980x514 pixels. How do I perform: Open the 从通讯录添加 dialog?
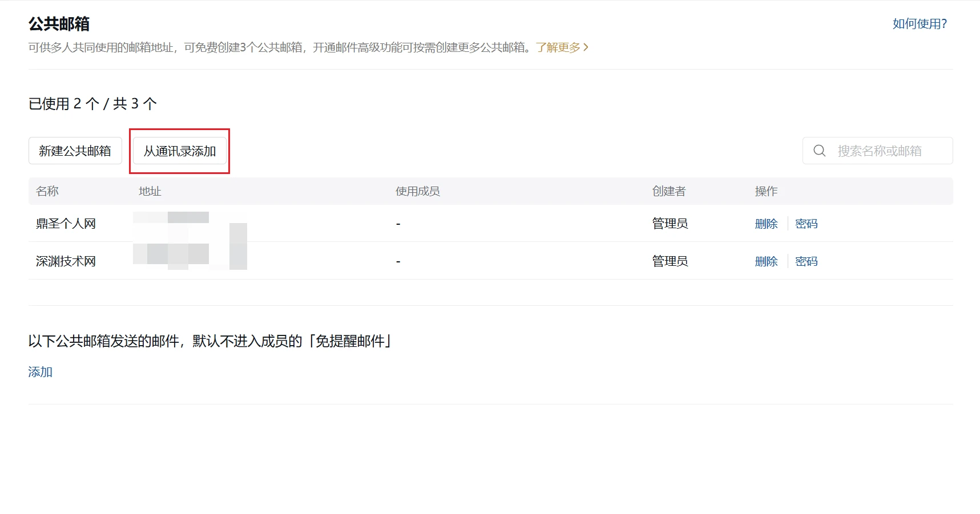pyautogui.click(x=179, y=151)
